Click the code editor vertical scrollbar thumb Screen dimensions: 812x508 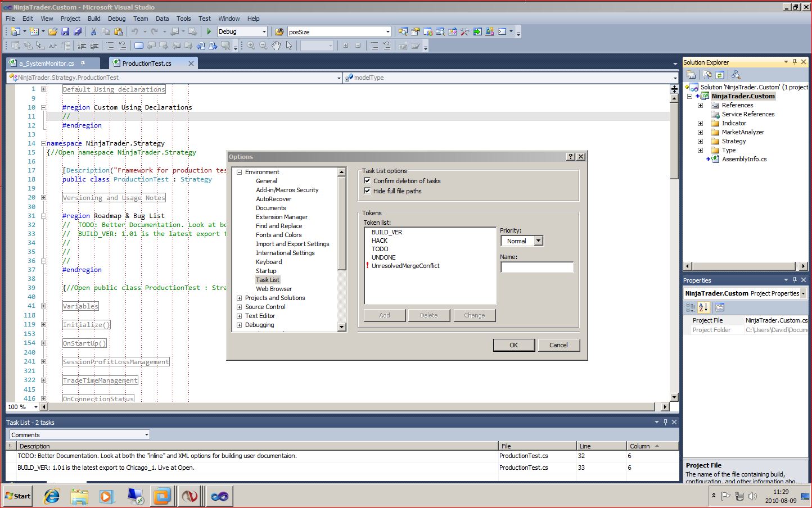674,140
